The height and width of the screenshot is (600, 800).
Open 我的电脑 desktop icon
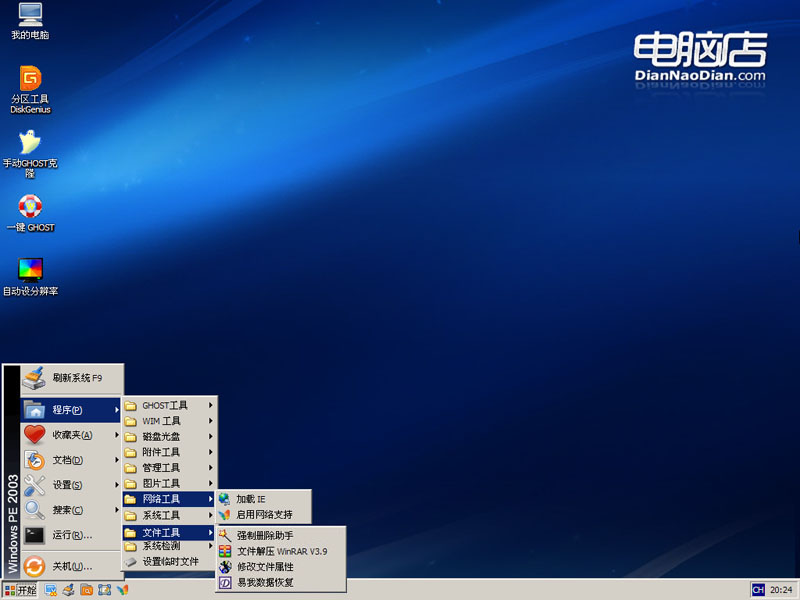pyautogui.click(x=30, y=17)
